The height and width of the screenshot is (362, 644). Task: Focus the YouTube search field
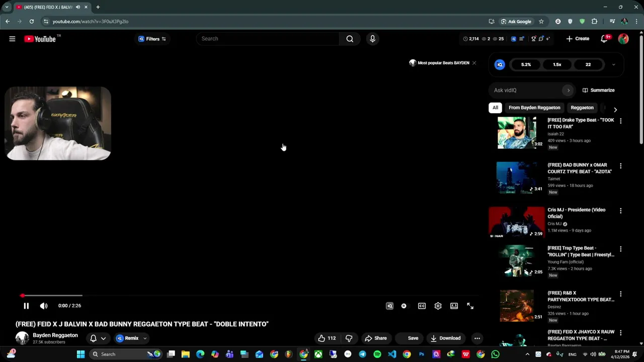(268, 39)
